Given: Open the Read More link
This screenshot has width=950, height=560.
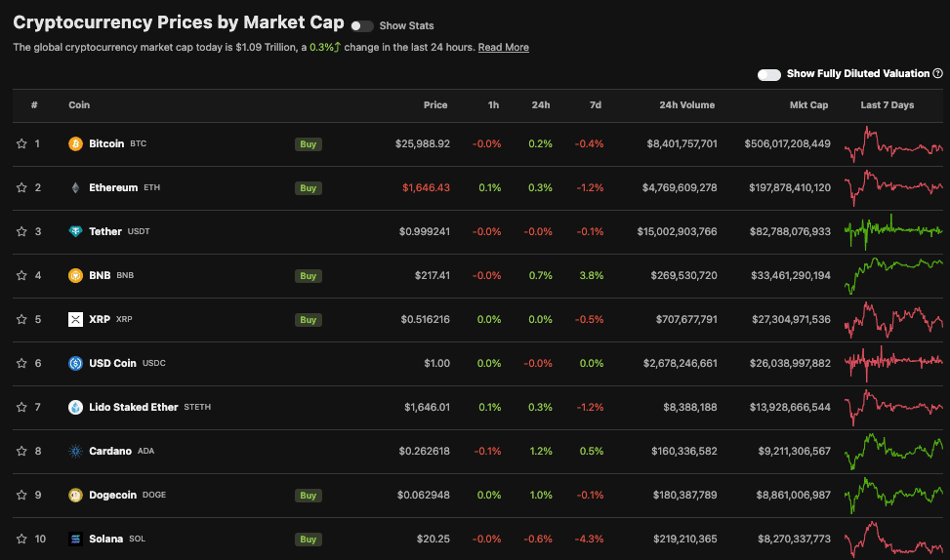Looking at the screenshot, I should pos(503,47).
